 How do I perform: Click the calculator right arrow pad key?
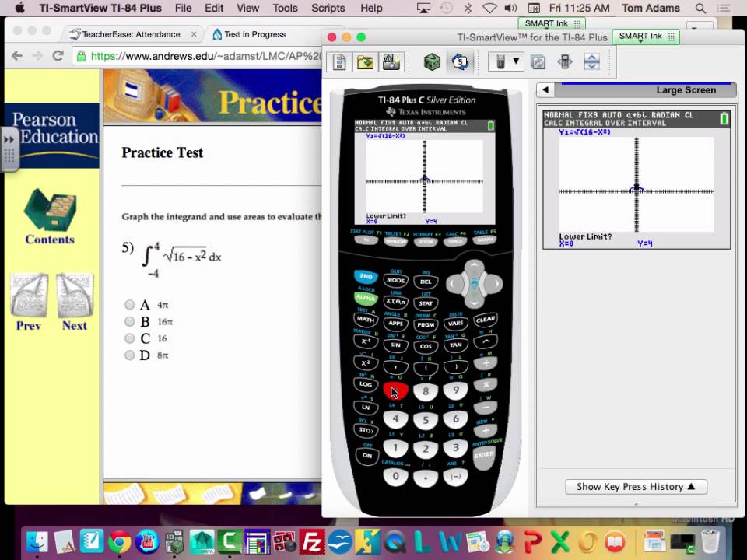[495, 285]
